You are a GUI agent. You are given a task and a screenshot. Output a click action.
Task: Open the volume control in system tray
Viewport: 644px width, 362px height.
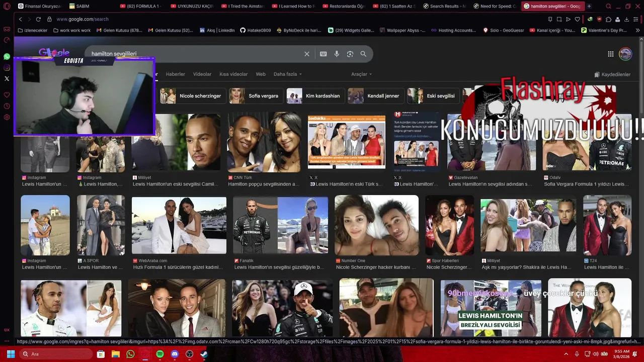tap(596, 354)
